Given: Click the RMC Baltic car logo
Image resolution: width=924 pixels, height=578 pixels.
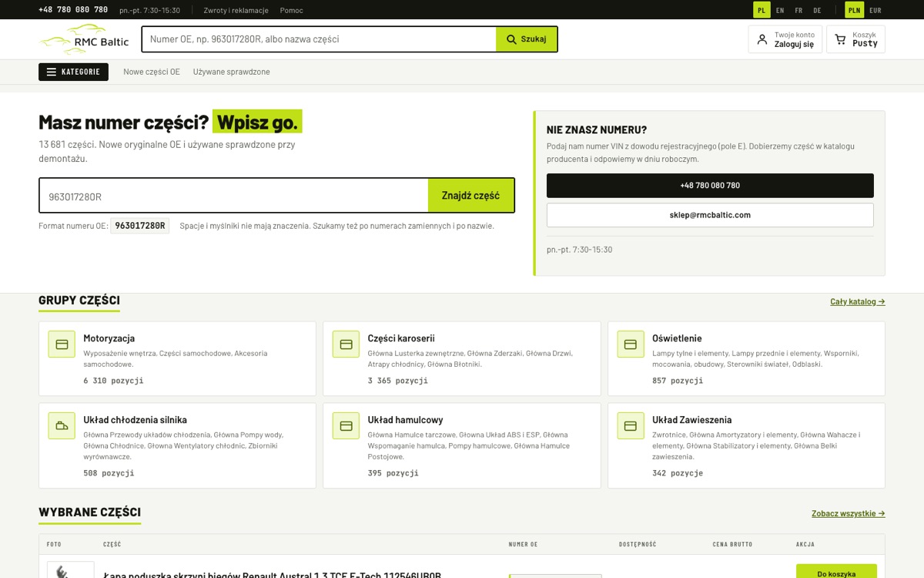Looking at the screenshot, I should pos(84,39).
